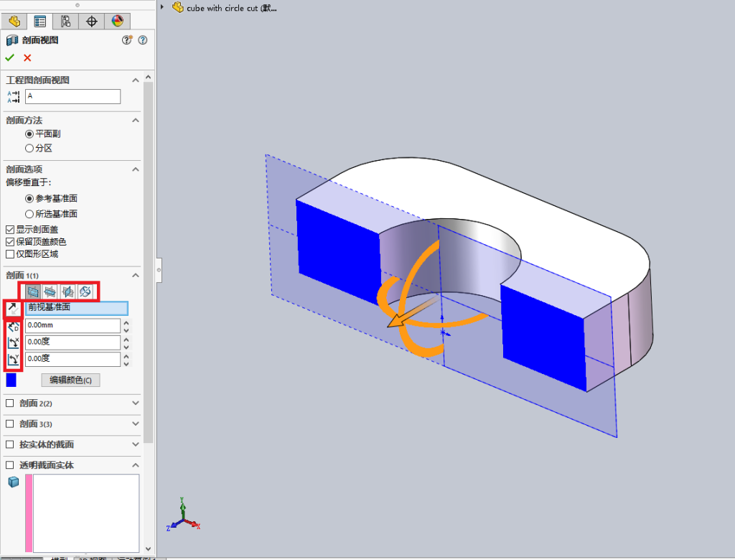This screenshot has width=735, height=560.
Task: Click the blue section color swatch
Action: [x=11, y=380]
